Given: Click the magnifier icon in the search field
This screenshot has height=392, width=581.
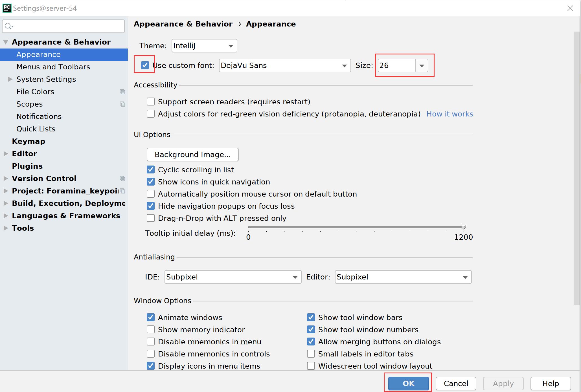Looking at the screenshot, I should [x=9, y=26].
